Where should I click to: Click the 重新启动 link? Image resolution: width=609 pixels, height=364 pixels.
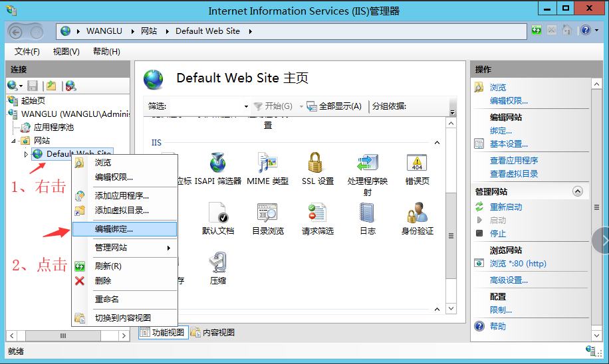pos(506,207)
